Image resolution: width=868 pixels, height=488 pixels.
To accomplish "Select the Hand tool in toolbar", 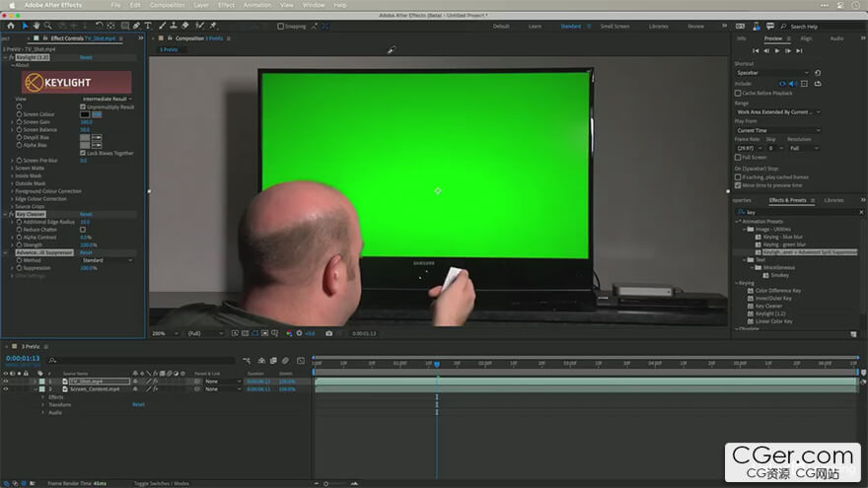I will pyautogui.click(x=36, y=26).
